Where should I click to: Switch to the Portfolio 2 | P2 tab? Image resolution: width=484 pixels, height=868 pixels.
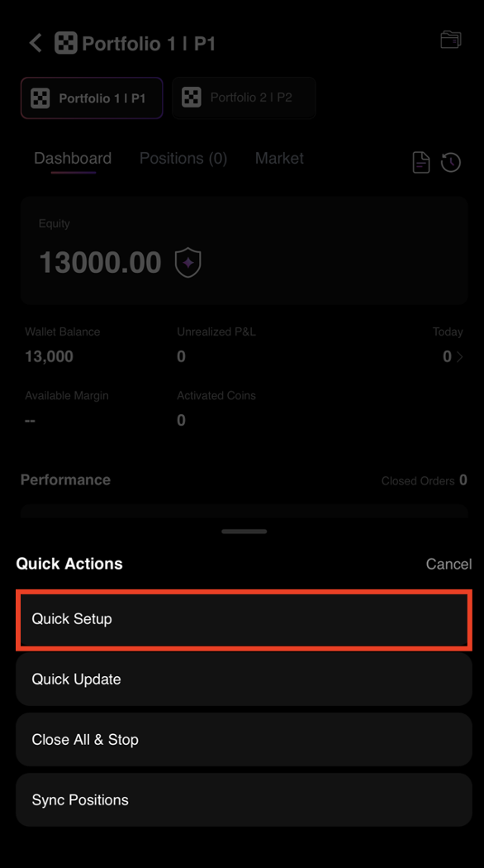point(244,97)
